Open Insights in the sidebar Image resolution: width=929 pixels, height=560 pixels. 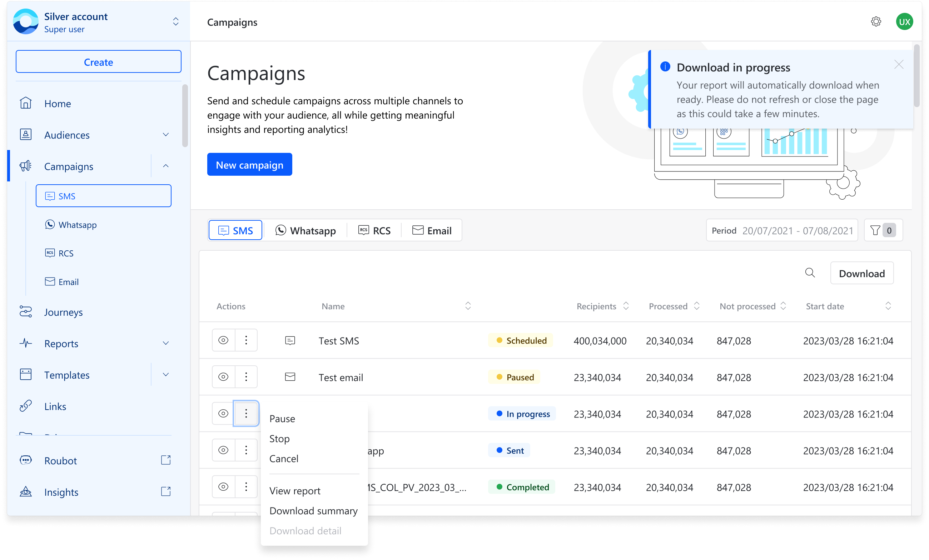pyautogui.click(x=61, y=492)
